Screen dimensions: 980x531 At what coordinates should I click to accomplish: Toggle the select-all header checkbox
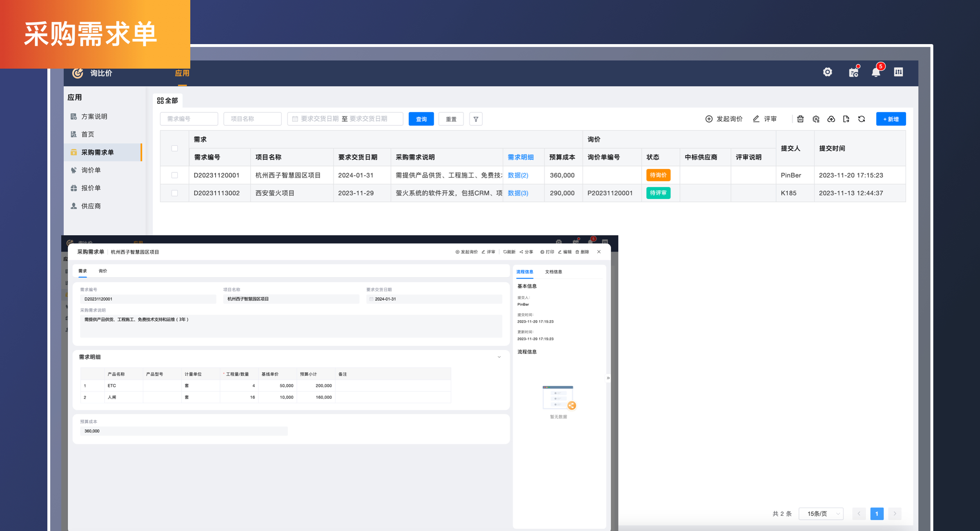click(174, 148)
